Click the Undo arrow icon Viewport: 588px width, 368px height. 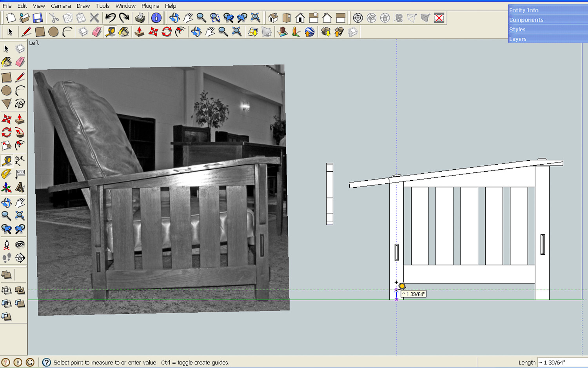[111, 18]
